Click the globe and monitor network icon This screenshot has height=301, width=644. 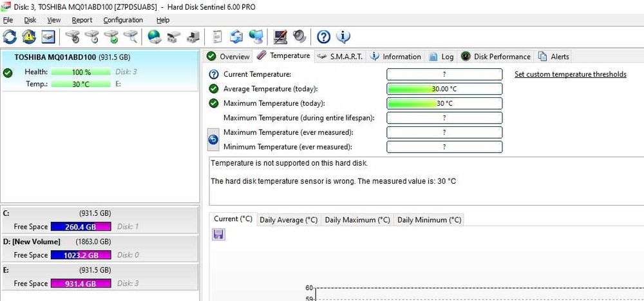pos(257,37)
